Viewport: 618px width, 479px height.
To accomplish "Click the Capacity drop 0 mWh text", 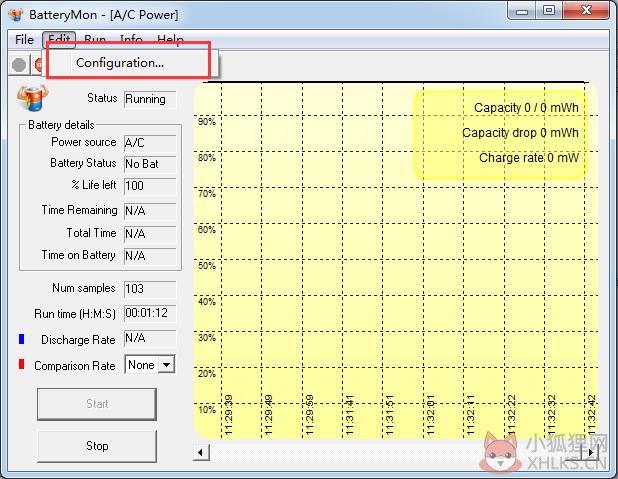I will tap(520, 133).
